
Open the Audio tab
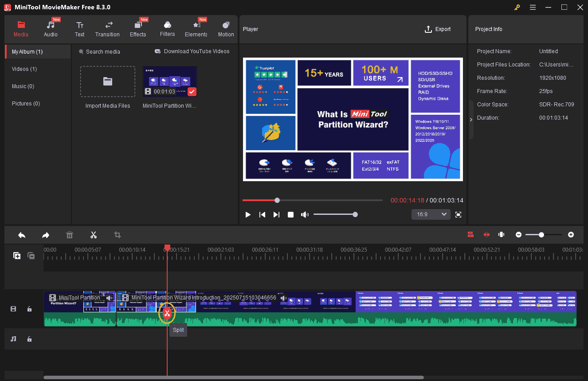[51, 29]
